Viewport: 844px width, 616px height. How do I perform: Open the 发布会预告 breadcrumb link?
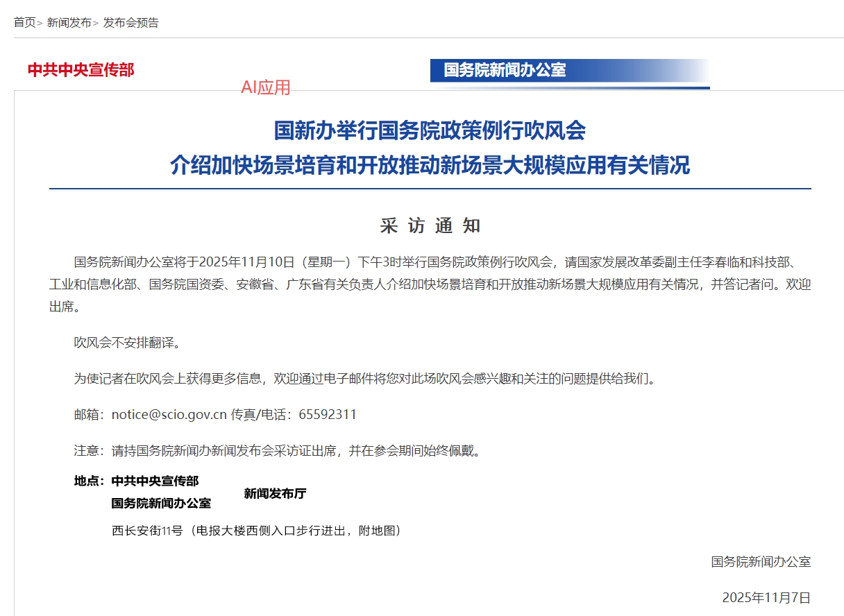coord(131,22)
